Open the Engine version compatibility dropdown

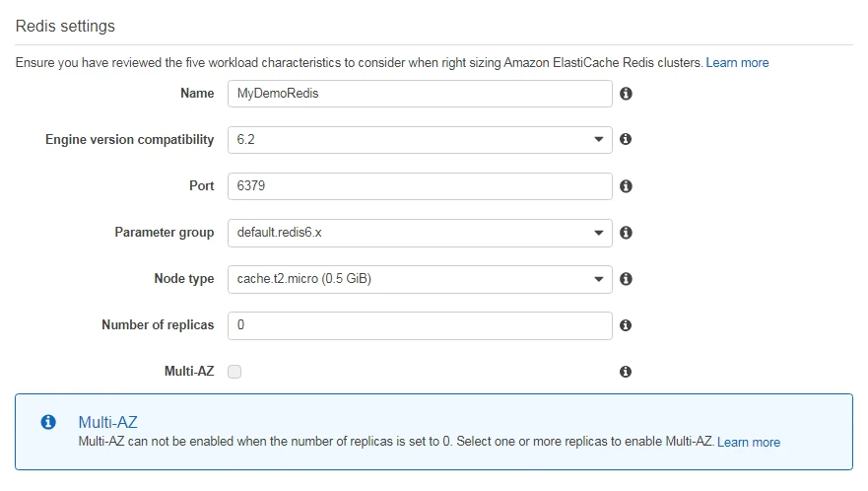419,140
